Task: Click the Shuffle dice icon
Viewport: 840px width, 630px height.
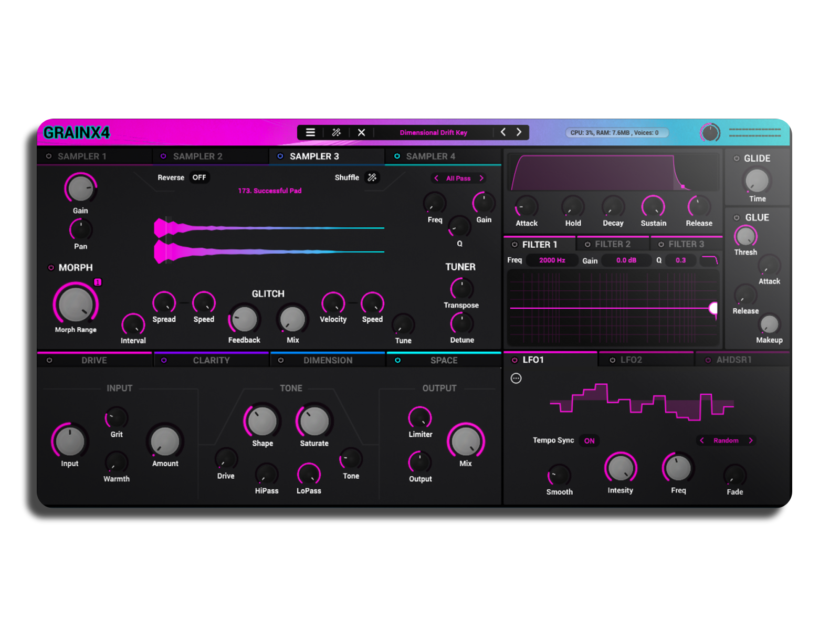Action: tap(372, 177)
